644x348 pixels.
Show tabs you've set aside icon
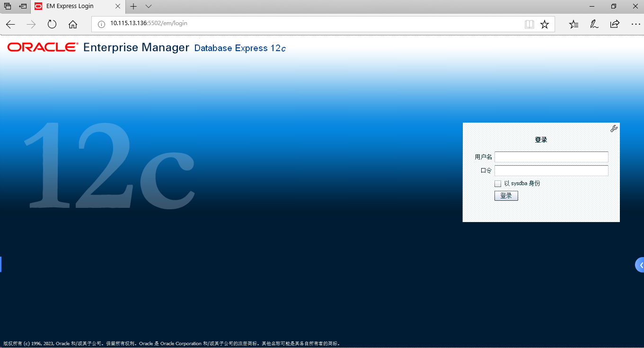click(8, 6)
